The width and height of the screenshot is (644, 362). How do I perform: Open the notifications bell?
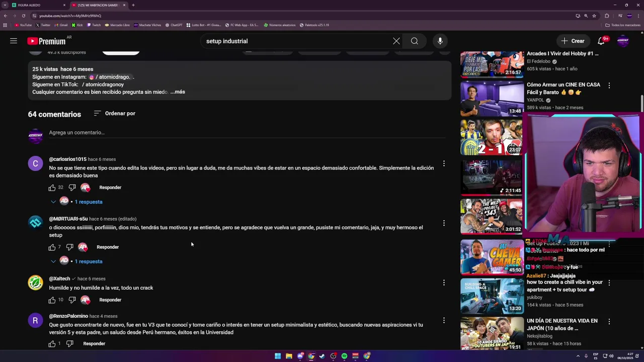(601, 41)
